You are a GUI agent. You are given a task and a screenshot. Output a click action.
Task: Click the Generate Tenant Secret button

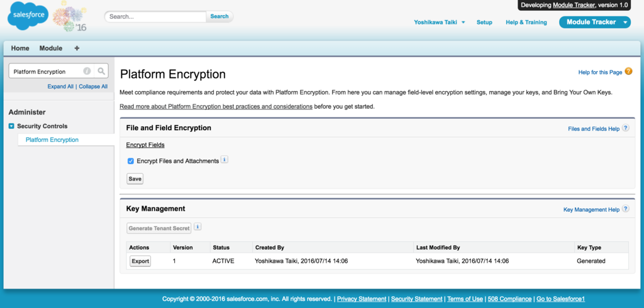[159, 228]
